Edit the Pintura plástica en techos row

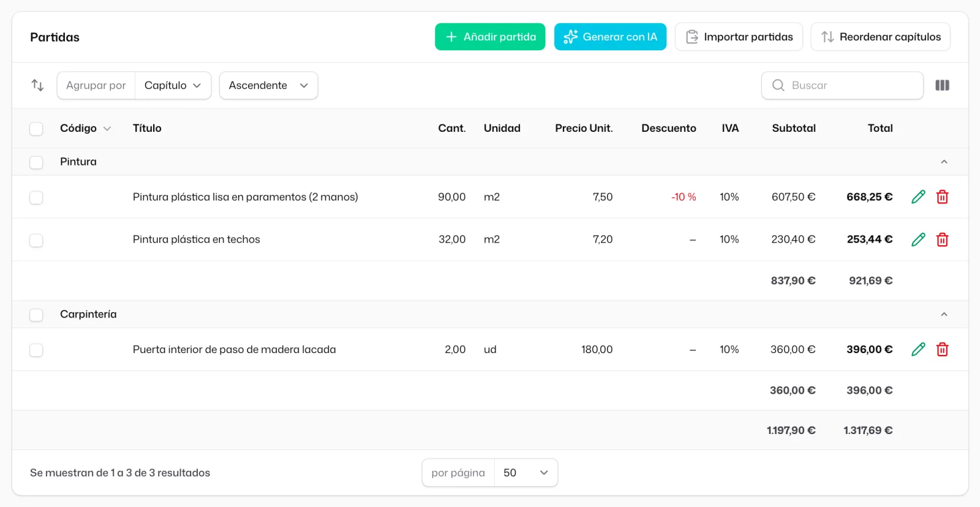pyautogui.click(x=918, y=239)
